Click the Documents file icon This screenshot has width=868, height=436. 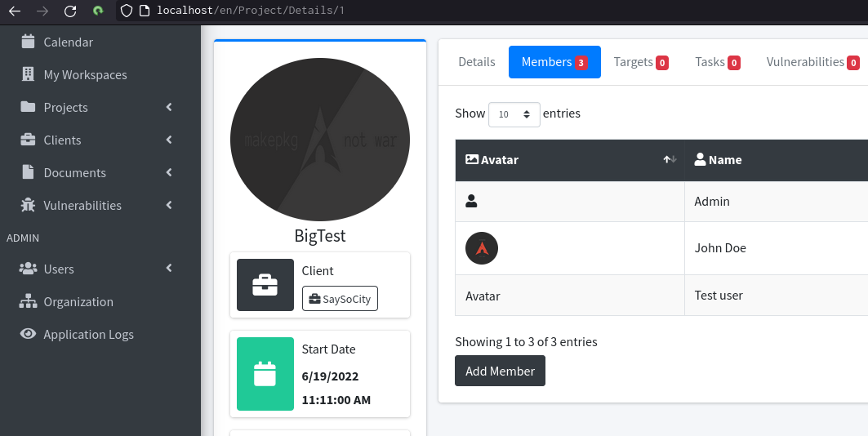28,172
